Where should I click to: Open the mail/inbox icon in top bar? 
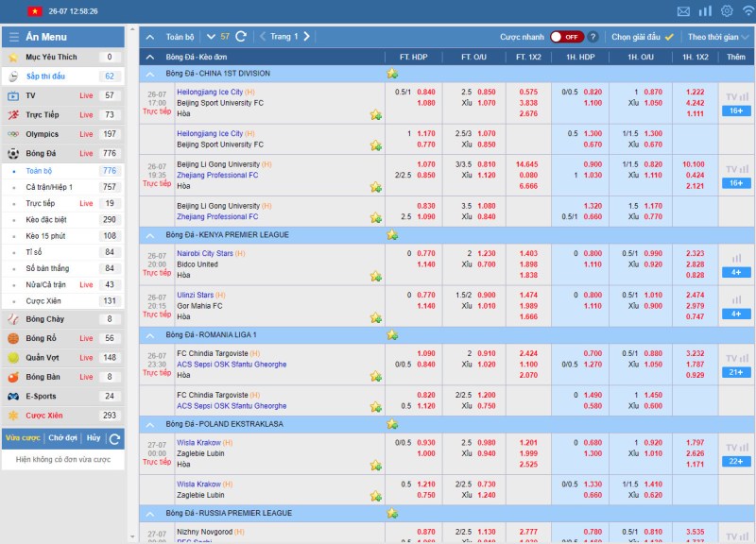(683, 11)
